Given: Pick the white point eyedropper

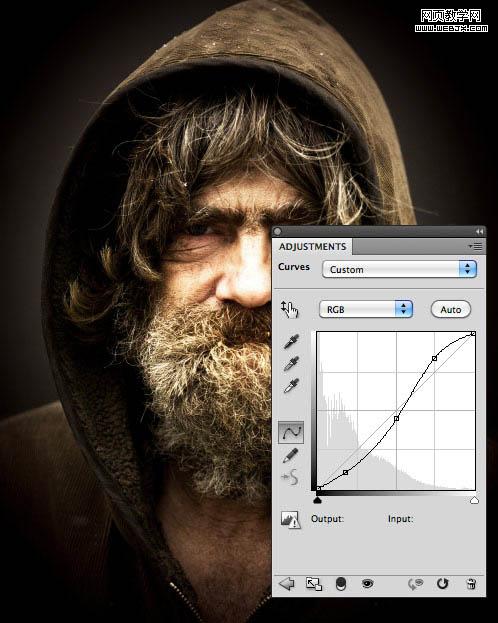Looking at the screenshot, I should tap(291, 385).
